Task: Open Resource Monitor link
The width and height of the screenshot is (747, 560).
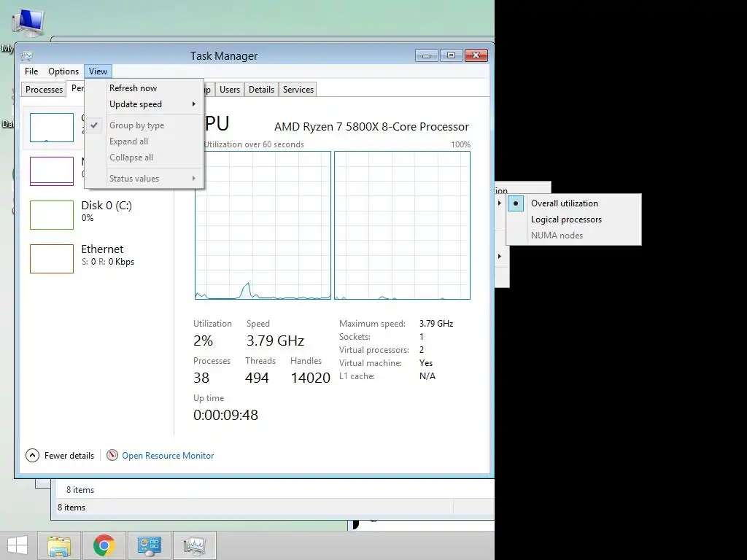Action: tap(168, 456)
